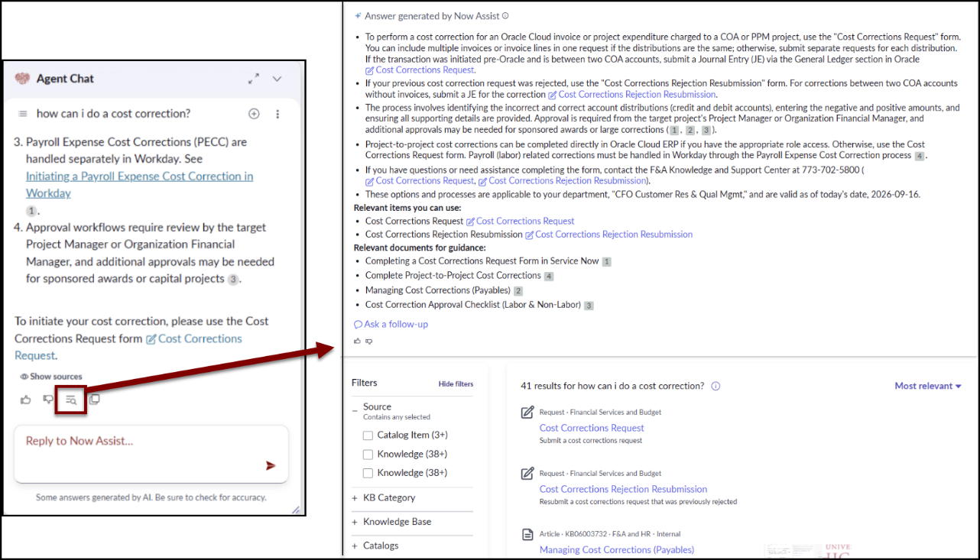Open citation 3 beside Cost Correction Approval Checklist
The height and width of the screenshot is (560, 980).
tap(589, 306)
